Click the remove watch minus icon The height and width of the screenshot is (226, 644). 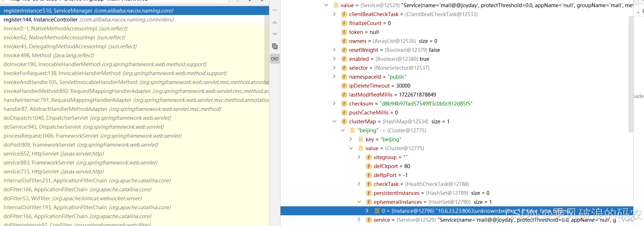[x=275, y=10]
